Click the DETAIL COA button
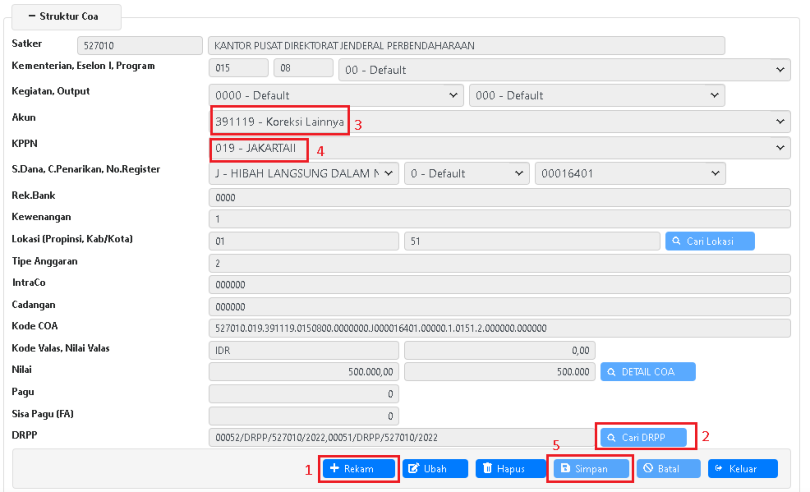810x492 pixels. pos(648,371)
